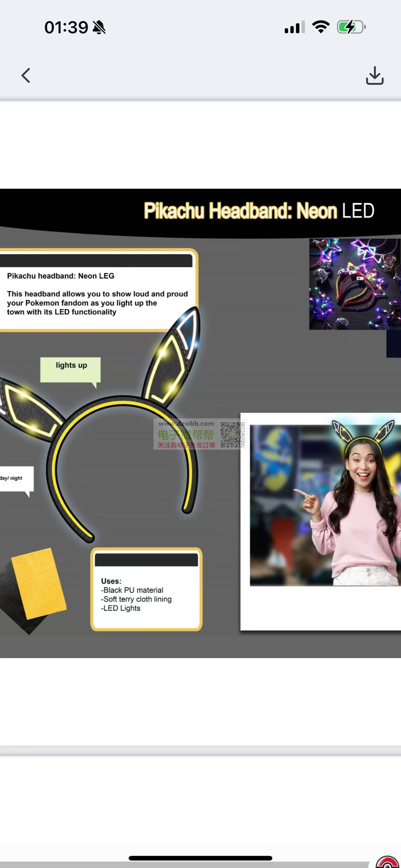Tap the '-LED Lights' line
Image resolution: width=401 pixels, height=868 pixels.
(x=120, y=608)
